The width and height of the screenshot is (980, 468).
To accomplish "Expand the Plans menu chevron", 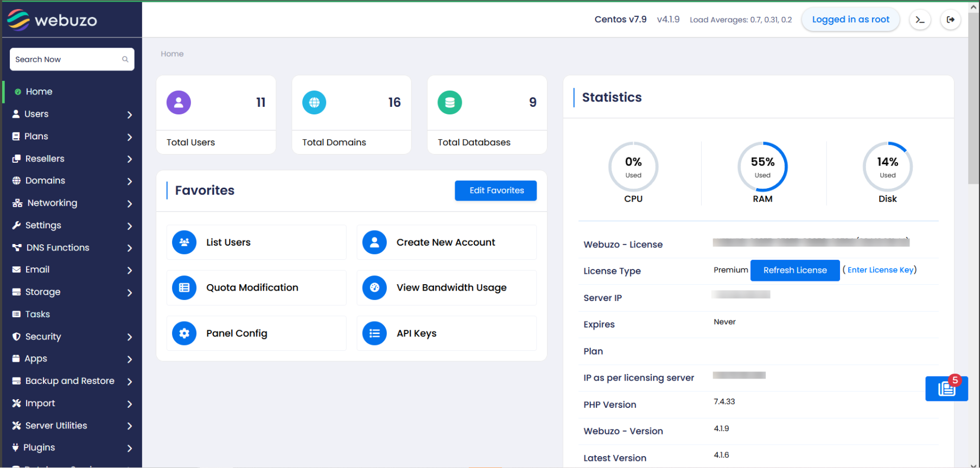I will pos(129,137).
